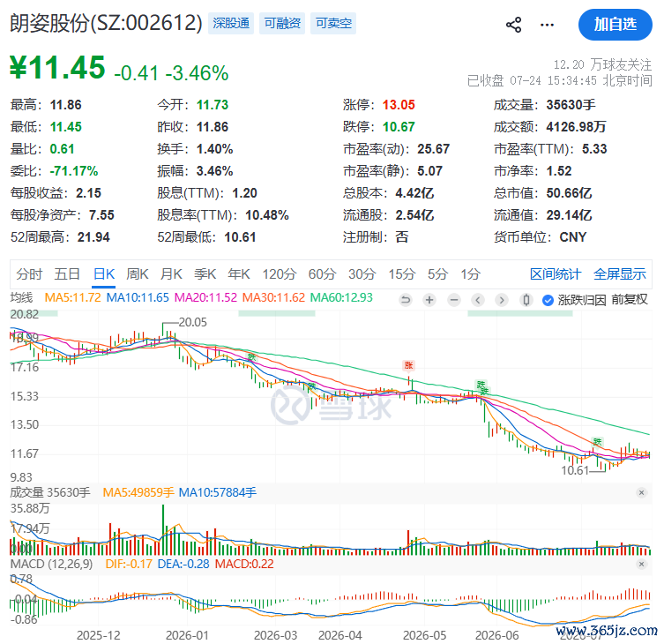Viewport: 664px width, 644px height.
Task: Open 区间统计 interval statistics
Action: 556,274
